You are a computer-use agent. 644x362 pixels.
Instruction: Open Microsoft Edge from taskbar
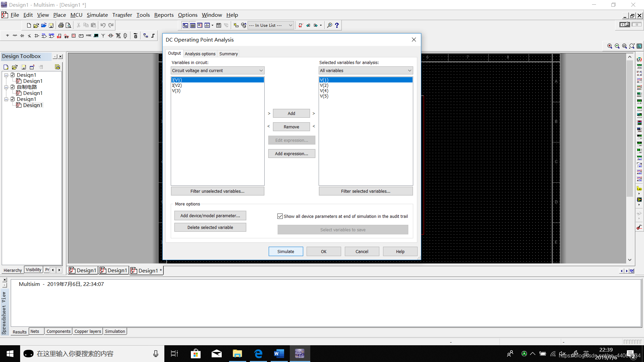tap(258, 354)
